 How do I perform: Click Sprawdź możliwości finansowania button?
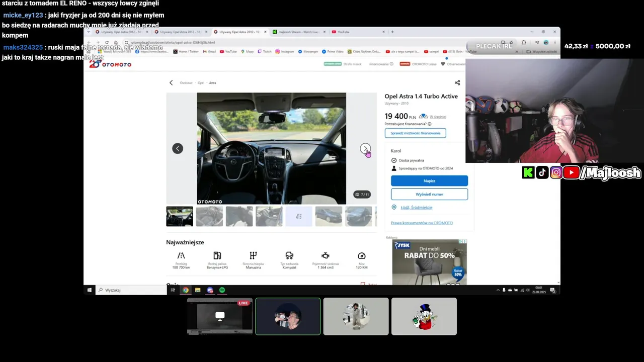415,133
